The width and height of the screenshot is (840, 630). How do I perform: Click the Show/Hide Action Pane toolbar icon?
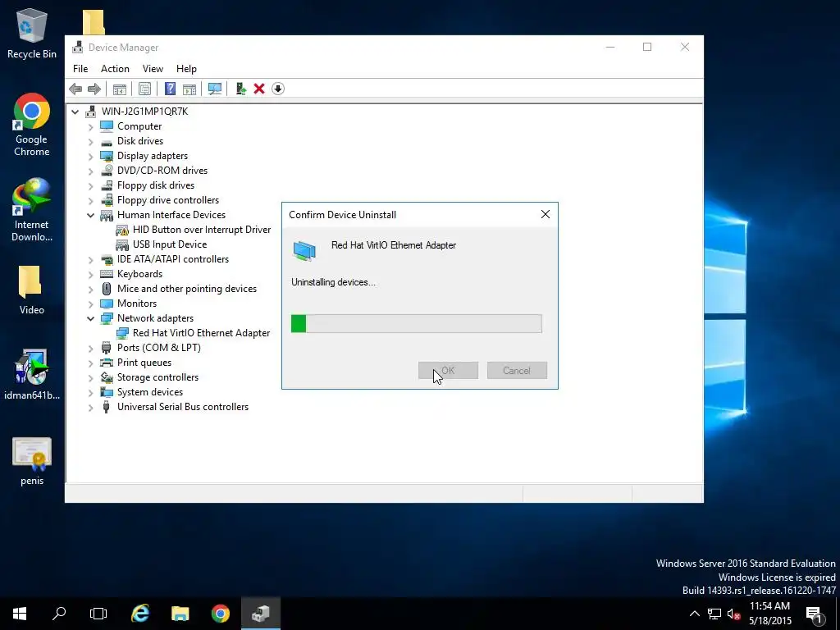pyautogui.click(x=189, y=89)
